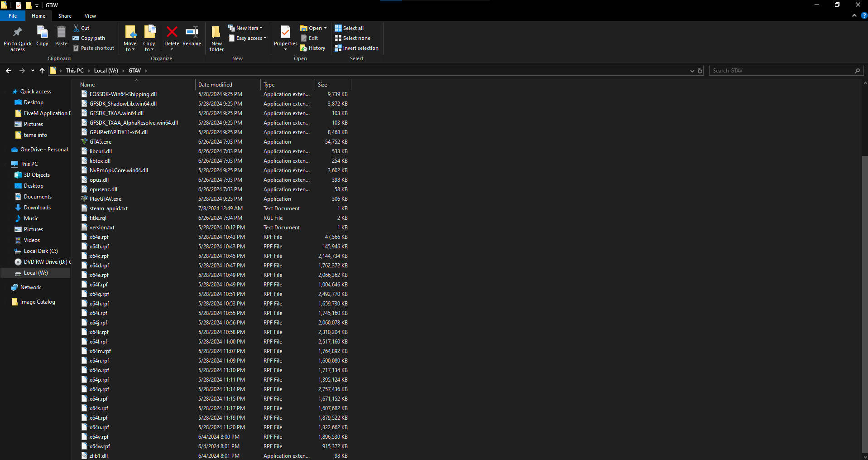
Task: Click the Up directory arrow
Action: 42,71
